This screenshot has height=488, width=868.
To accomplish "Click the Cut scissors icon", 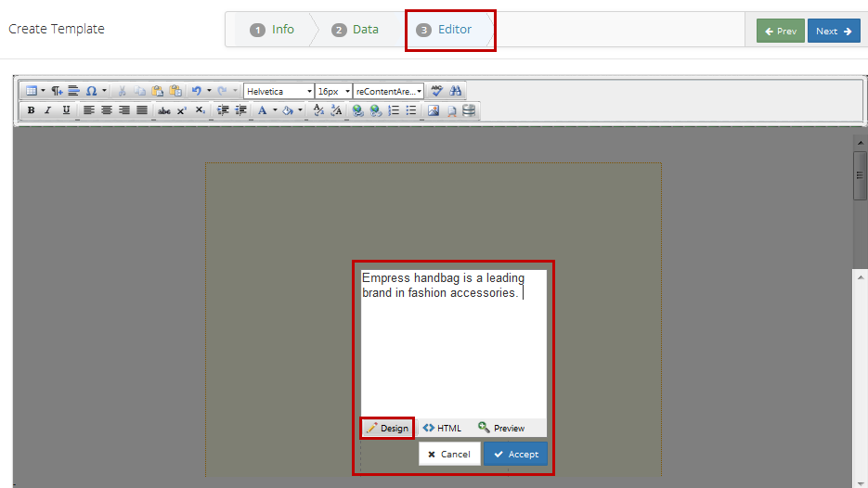I will [122, 91].
